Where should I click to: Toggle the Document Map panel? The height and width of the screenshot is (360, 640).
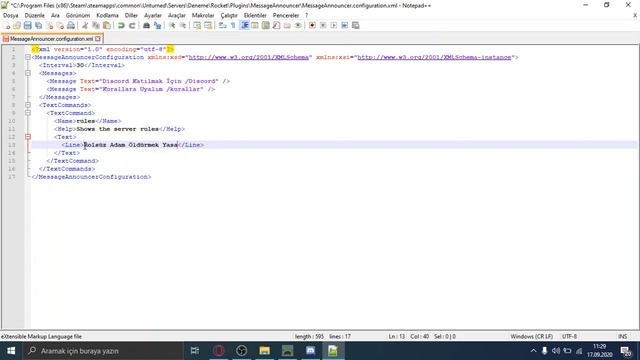tap(266, 25)
